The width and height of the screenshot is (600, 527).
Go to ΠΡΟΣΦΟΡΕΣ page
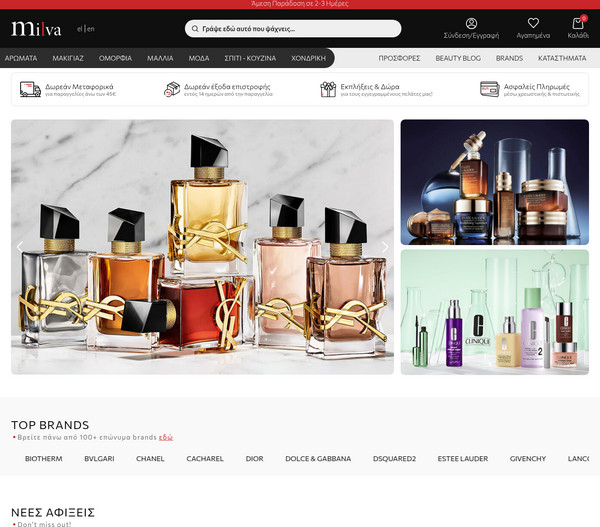[399, 58]
